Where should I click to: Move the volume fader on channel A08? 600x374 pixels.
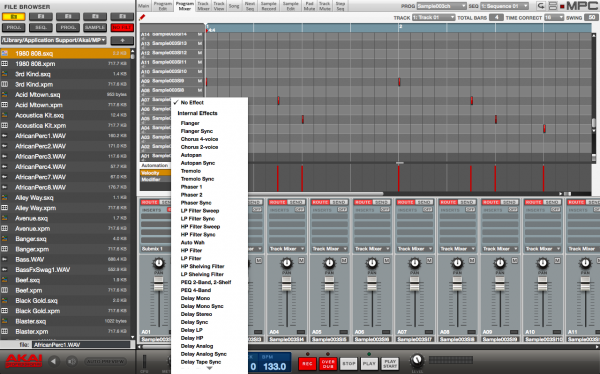[457, 285]
